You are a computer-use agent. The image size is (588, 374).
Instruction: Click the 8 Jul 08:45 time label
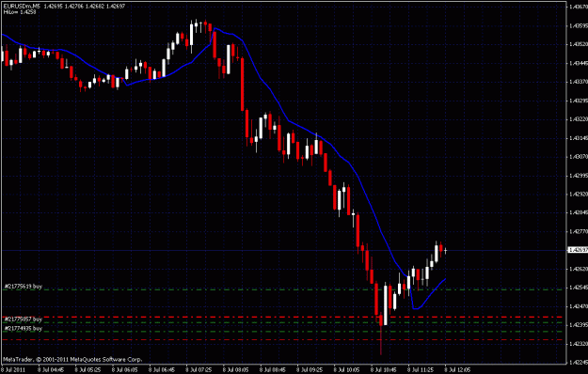273,370
